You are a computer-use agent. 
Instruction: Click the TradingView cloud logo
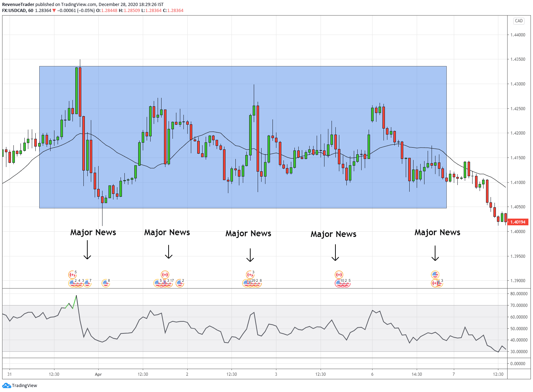[x=6, y=385]
